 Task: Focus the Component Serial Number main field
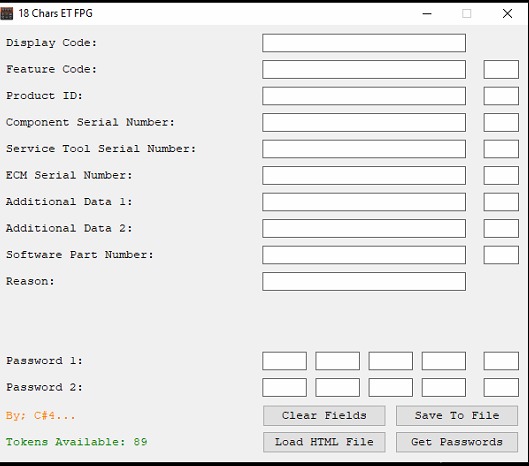point(364,122)
